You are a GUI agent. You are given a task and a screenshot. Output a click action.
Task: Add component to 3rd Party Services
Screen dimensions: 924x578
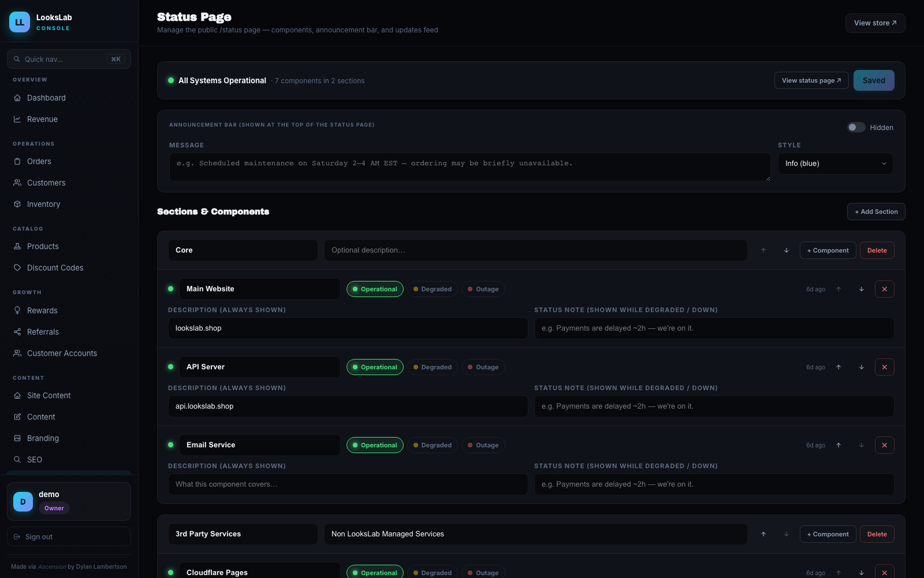pyautogui.click(x=828, y=534)
